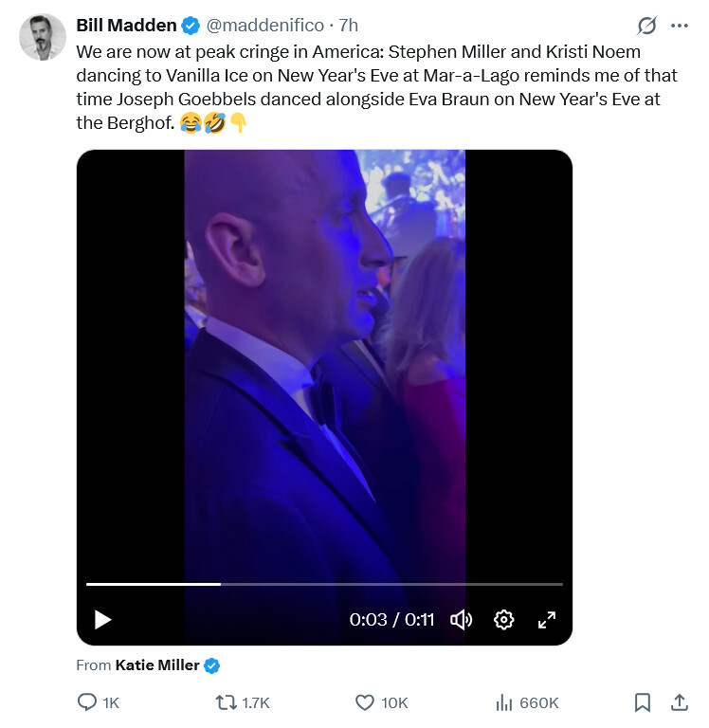Open Bill Madden's display name link
The width and height of the screenshot is (709, 728).
[126, 26]
